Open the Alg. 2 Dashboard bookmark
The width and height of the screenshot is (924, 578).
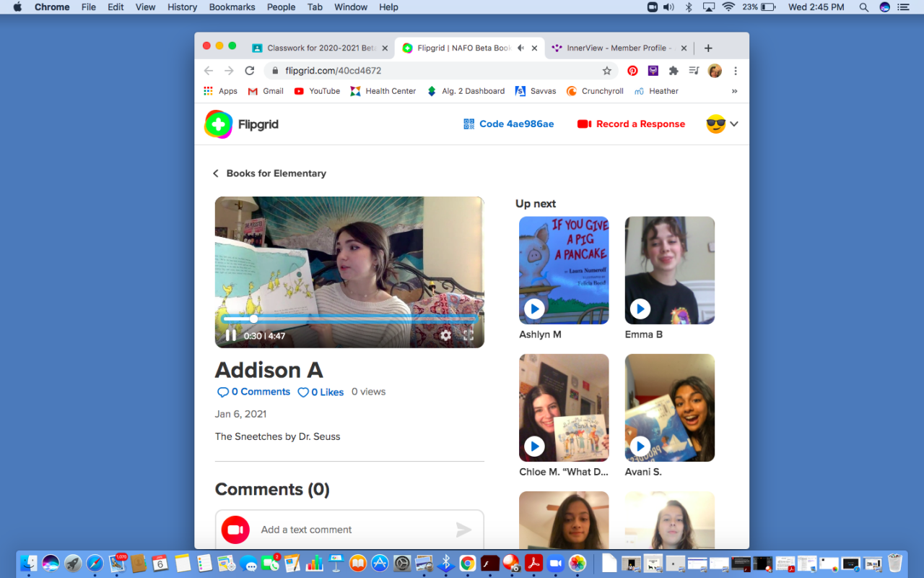pos(466,91)
